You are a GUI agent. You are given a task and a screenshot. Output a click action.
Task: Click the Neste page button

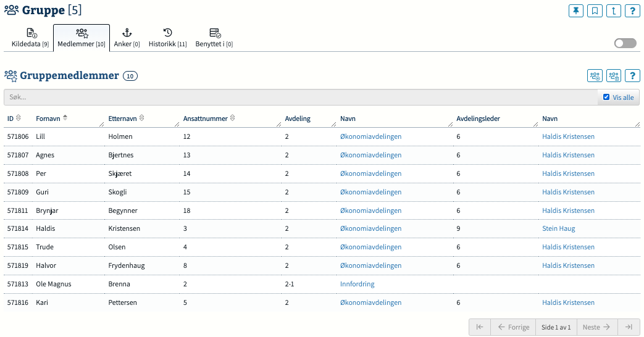[597, 327]
